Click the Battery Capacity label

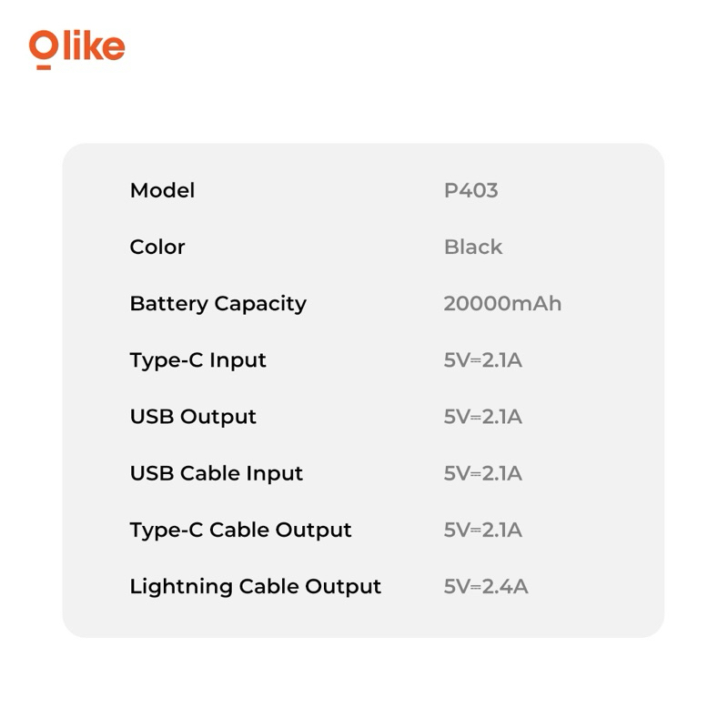218,305
